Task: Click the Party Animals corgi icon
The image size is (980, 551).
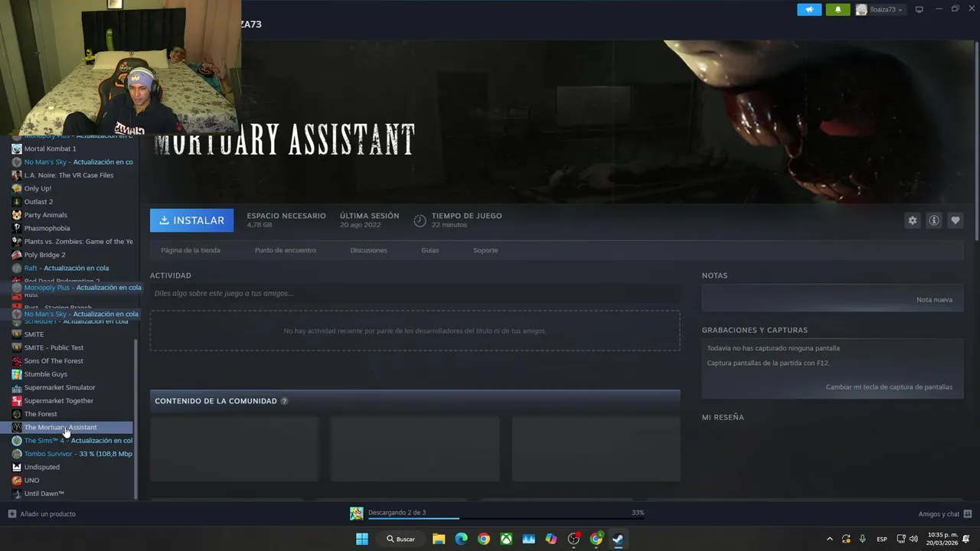Action: (x=17, y=215)
